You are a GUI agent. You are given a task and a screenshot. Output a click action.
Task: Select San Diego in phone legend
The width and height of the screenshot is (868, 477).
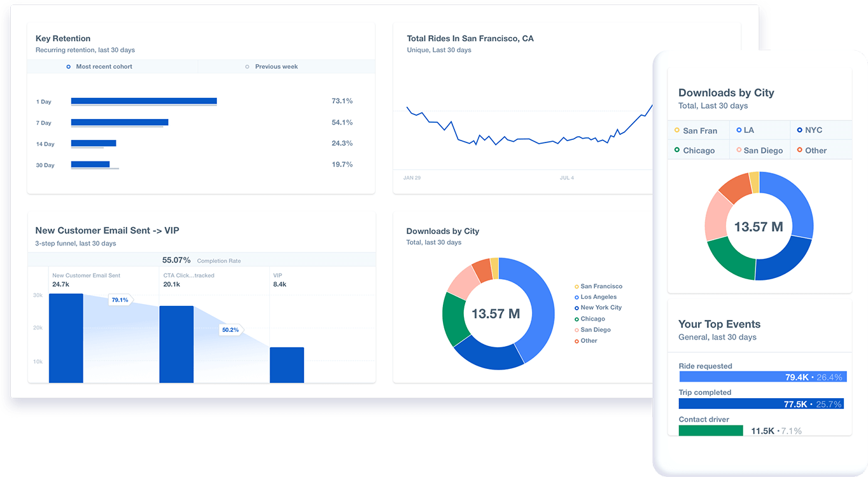[759, 150]
